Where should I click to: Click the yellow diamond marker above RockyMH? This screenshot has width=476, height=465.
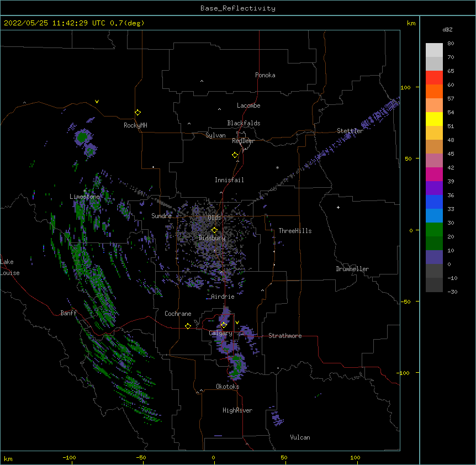[137, 113]
